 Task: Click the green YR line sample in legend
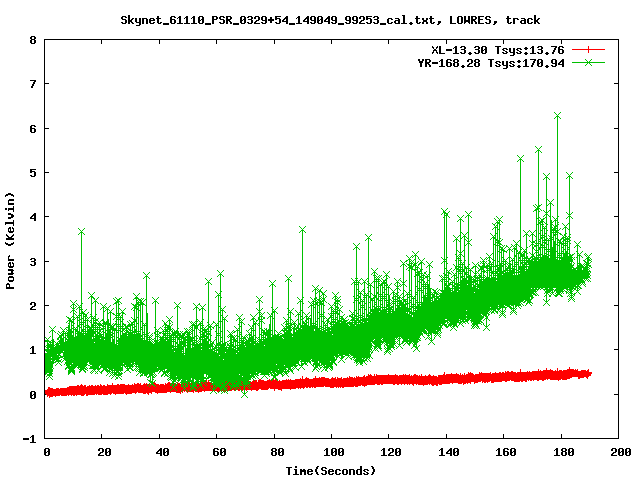click(x=589, y=62)
